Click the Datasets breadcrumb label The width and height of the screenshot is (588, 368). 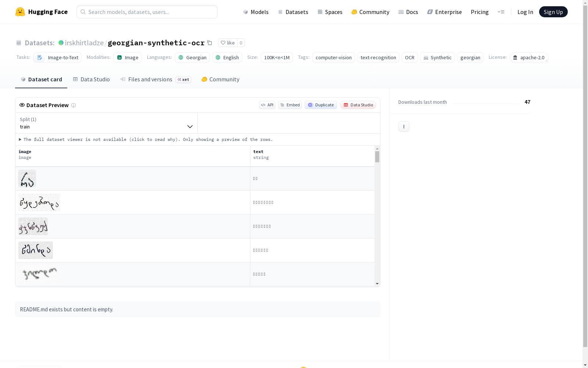(39, 43)
